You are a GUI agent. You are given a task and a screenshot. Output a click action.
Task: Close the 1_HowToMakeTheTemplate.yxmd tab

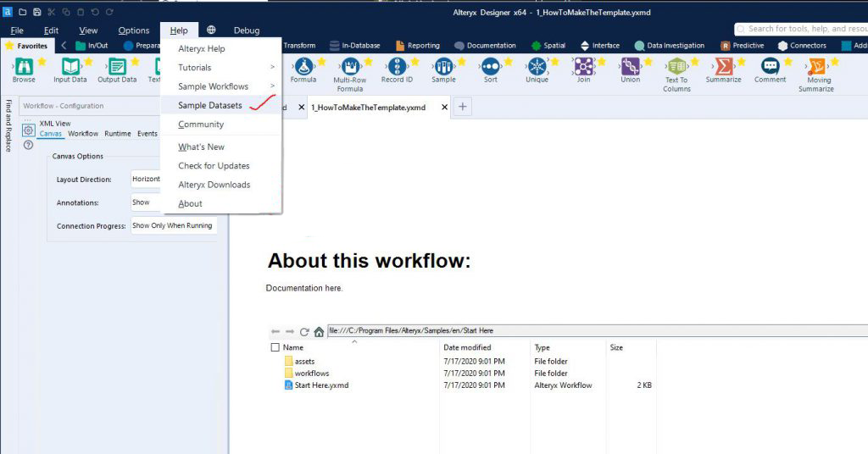tap(444, 108)
